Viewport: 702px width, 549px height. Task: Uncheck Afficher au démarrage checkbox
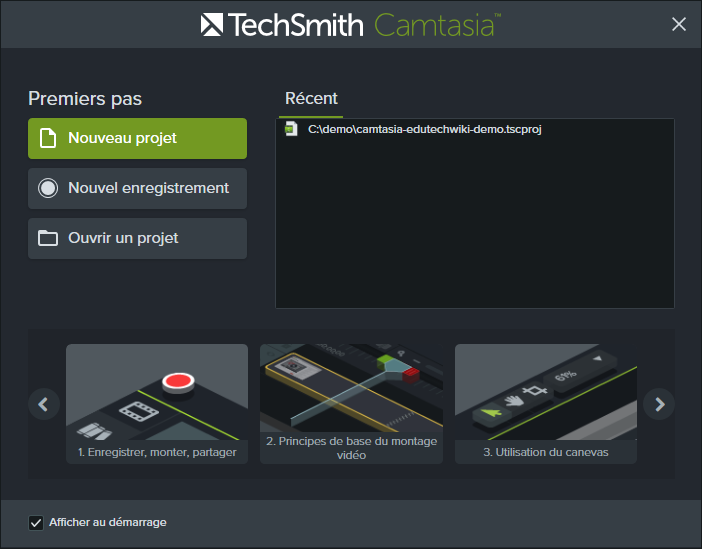(36, 523)
